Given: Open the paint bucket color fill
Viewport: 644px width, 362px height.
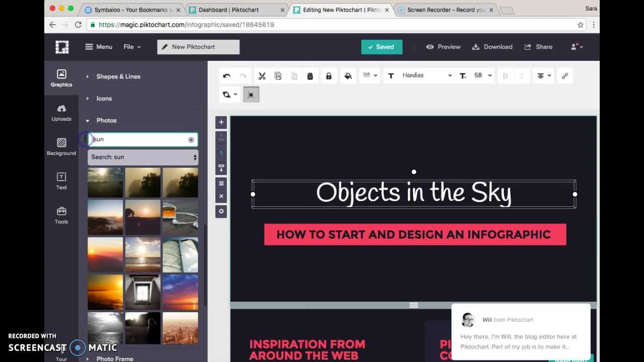Looking at the screenshot, I should [x=348, y=76].
